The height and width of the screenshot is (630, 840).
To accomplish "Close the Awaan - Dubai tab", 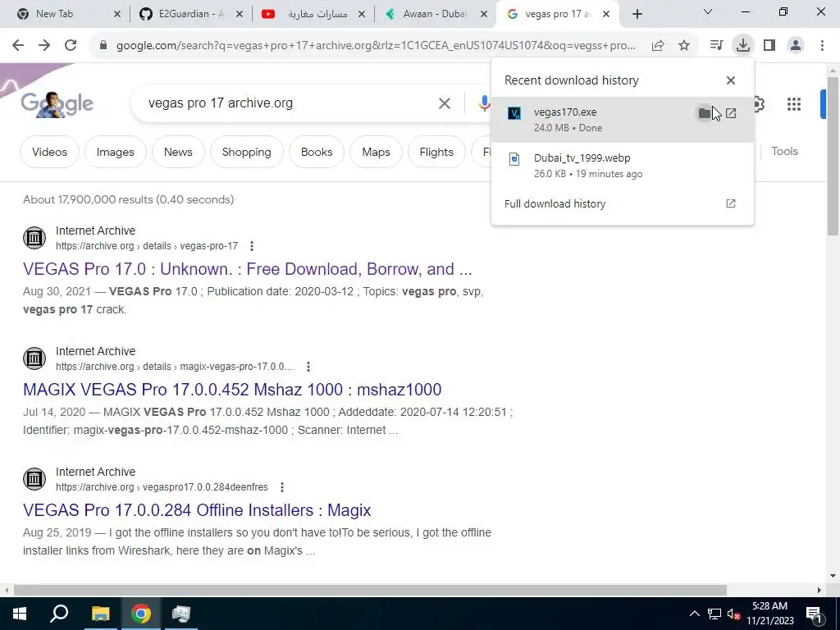I will (x=484, y=14).
